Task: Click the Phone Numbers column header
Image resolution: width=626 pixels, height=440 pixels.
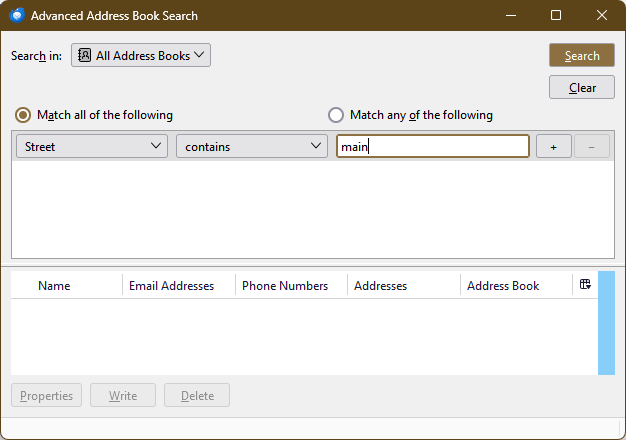Action: click(x=285, y=286)
